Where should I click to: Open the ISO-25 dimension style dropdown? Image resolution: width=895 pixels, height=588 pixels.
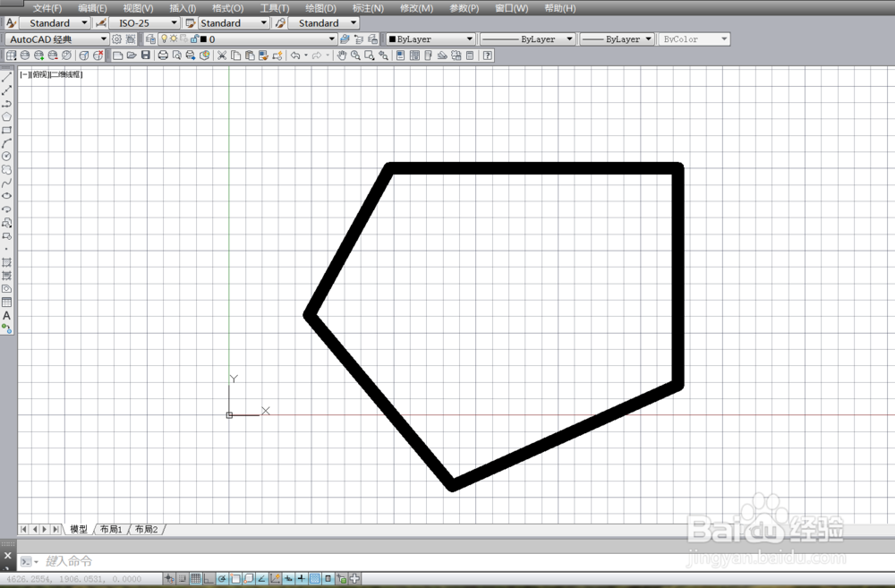[144, 23]
